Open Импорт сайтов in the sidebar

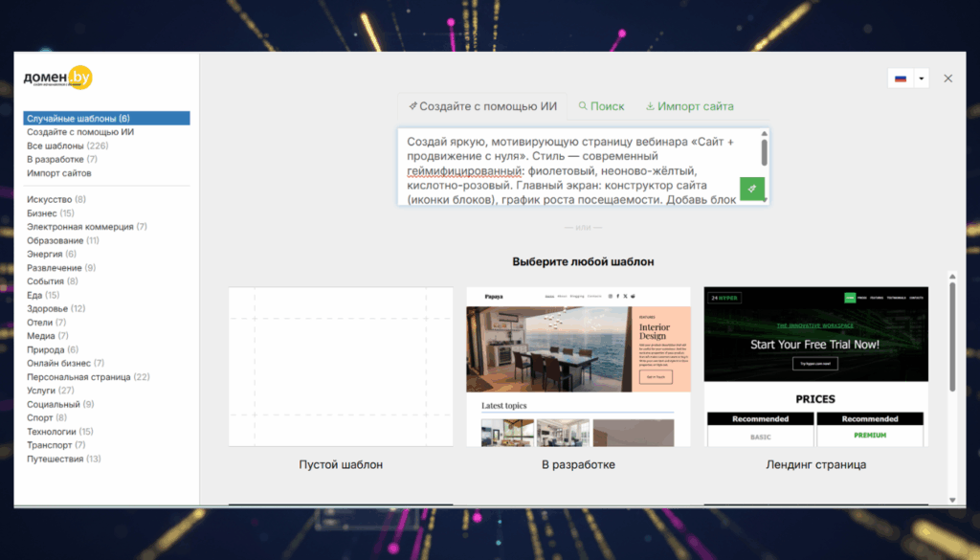pos(59,173)
